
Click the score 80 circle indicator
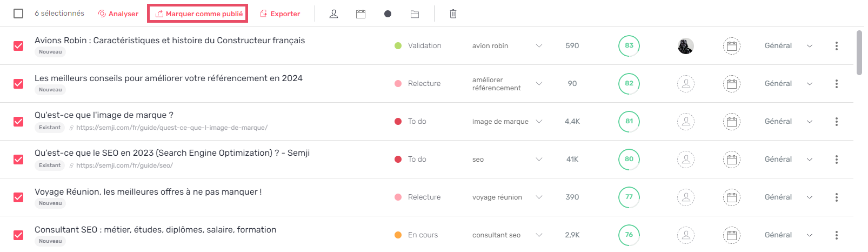[x=629, y=160]
